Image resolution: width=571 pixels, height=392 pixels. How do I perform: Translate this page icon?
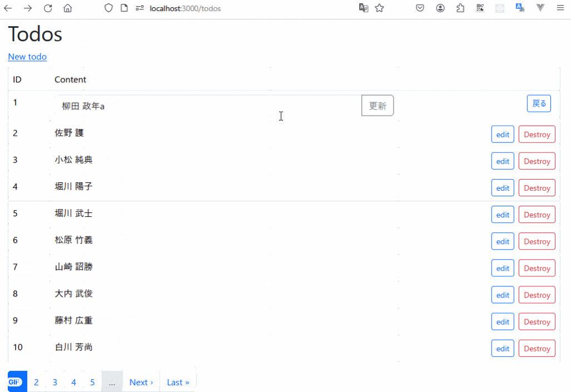[x=364, y=8]
